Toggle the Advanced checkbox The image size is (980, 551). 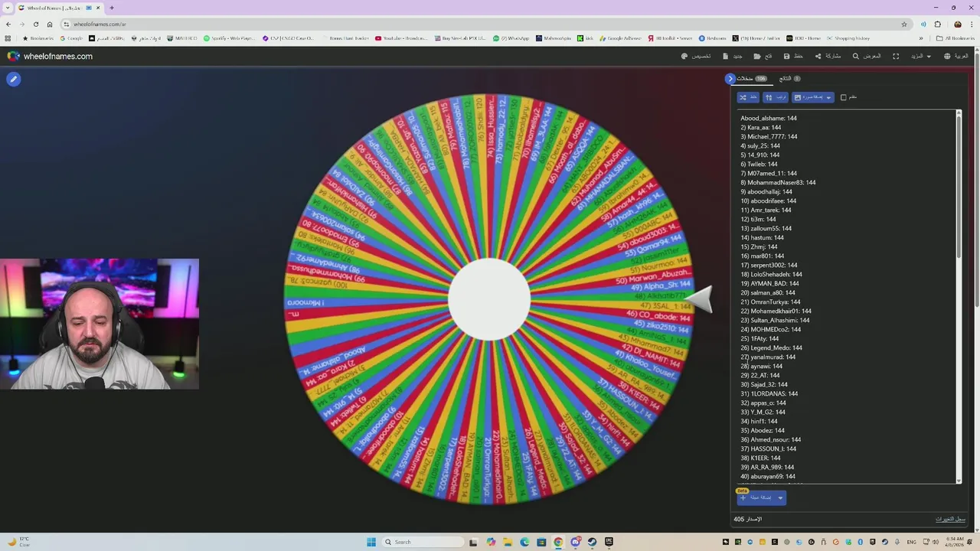pyautogui.click(x=844, y=97)
